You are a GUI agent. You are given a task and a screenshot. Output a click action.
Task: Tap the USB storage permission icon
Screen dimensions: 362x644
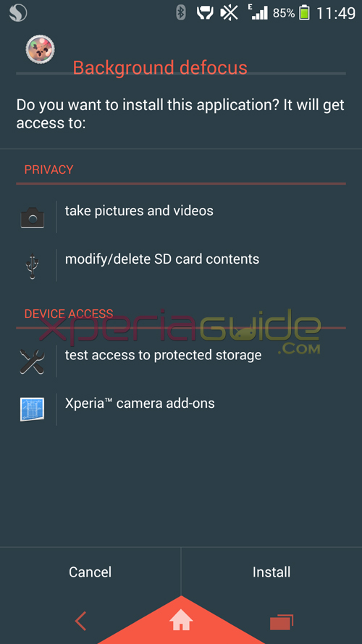33,266
